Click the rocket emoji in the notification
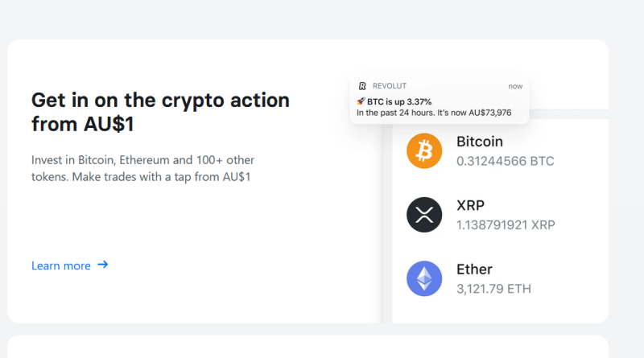The image size is (644, 358). (361, 101)
